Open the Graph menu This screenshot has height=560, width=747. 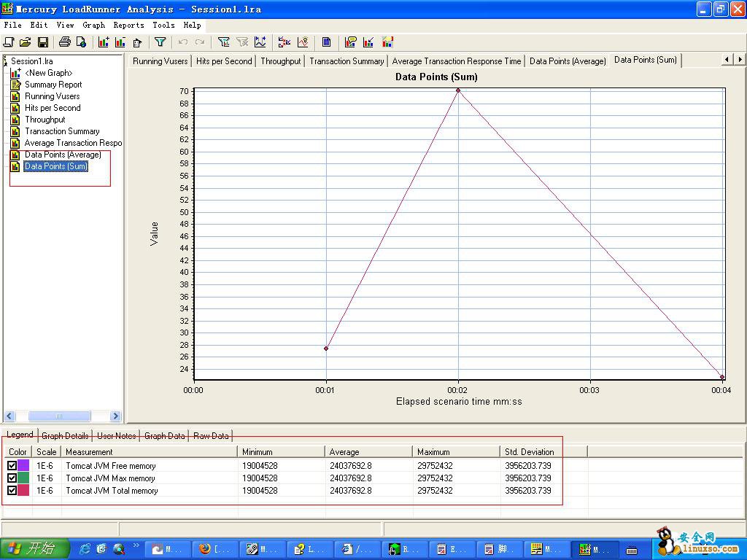tap(93, 25)
